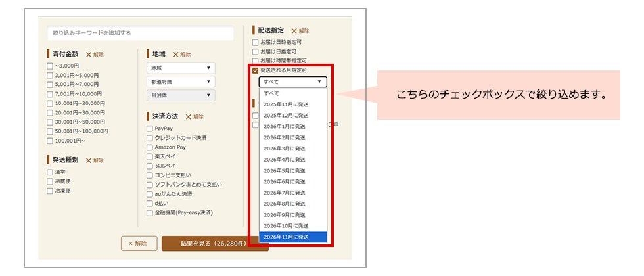Choose 2025年11月に発送 from the list
This screenshot has width=644, height=276.
[x=293, y=104]
